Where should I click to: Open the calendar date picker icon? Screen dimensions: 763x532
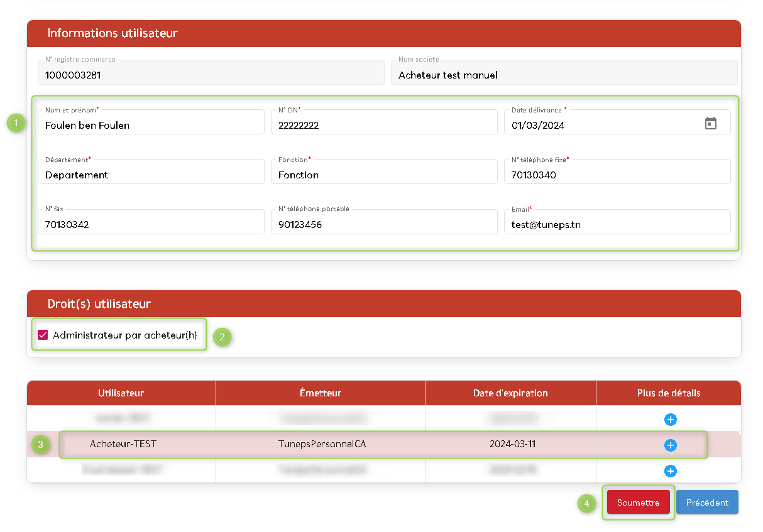tap(710, 123)
